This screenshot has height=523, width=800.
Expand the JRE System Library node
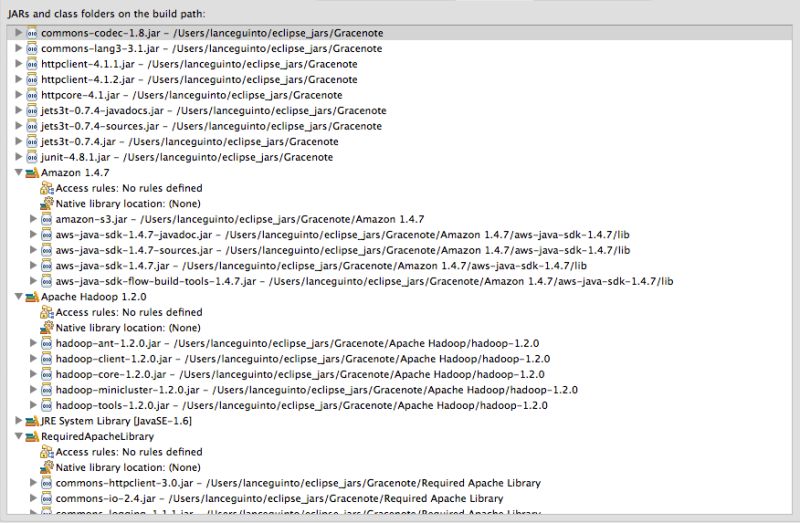(x=18, y=420)
